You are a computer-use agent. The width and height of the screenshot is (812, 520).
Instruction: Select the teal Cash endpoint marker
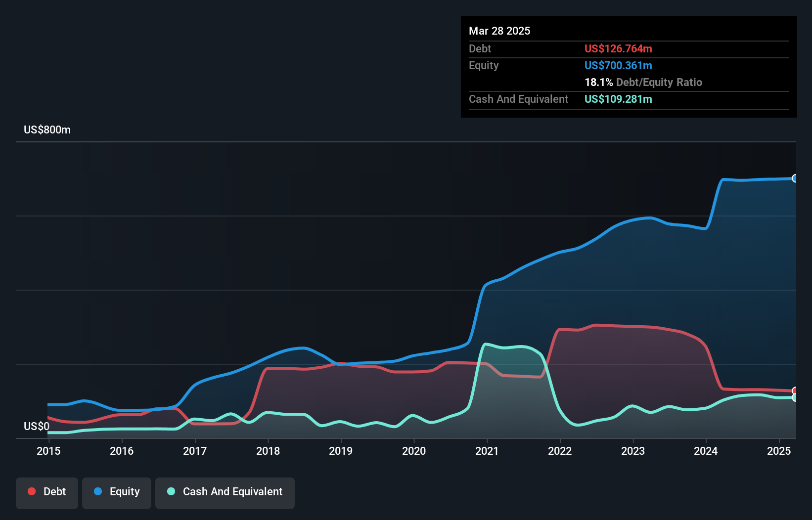coord(795,397)
